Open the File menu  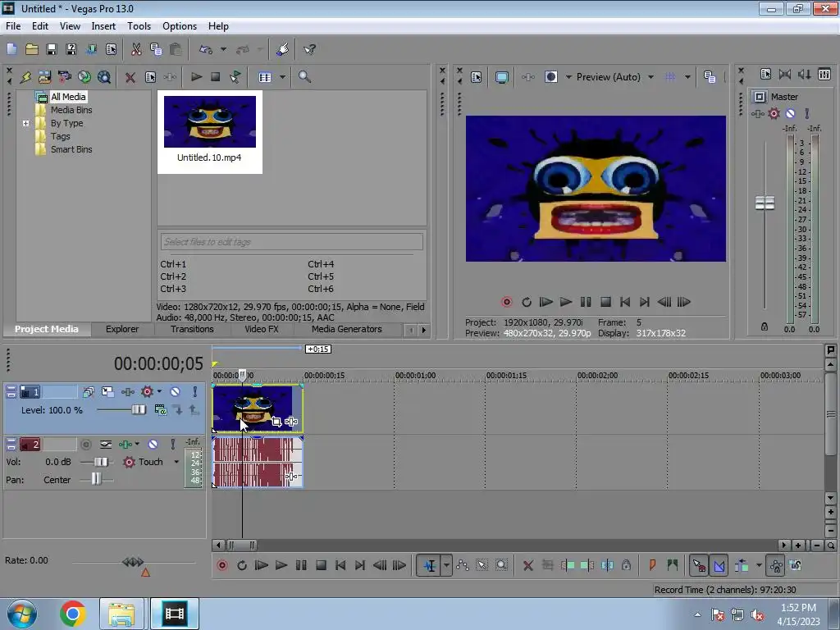13,25
